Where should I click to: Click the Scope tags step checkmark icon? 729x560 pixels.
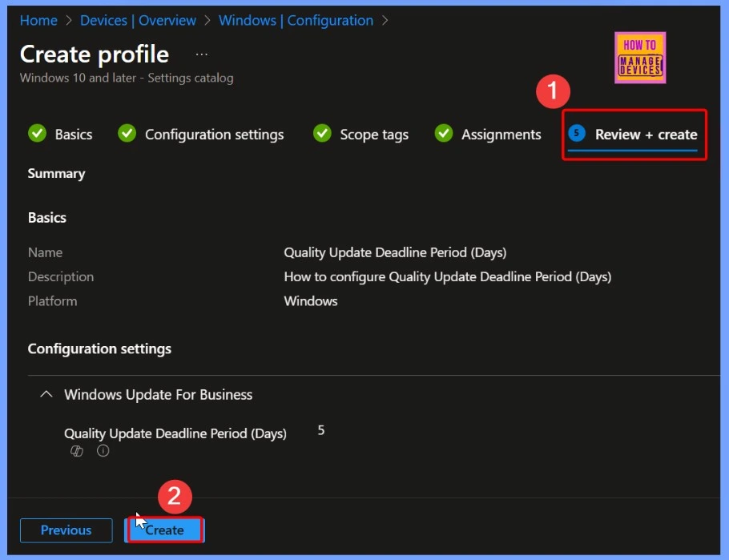(x=322, y=134)
